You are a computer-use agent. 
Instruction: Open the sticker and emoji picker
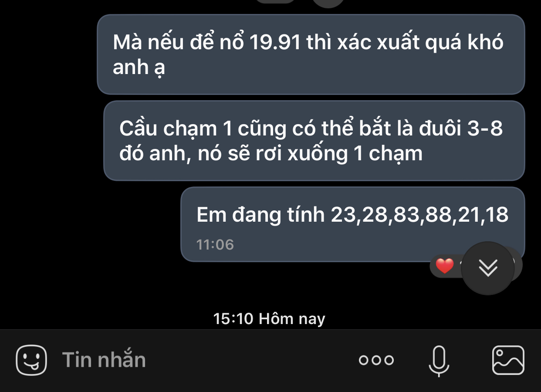click(31, 360)
